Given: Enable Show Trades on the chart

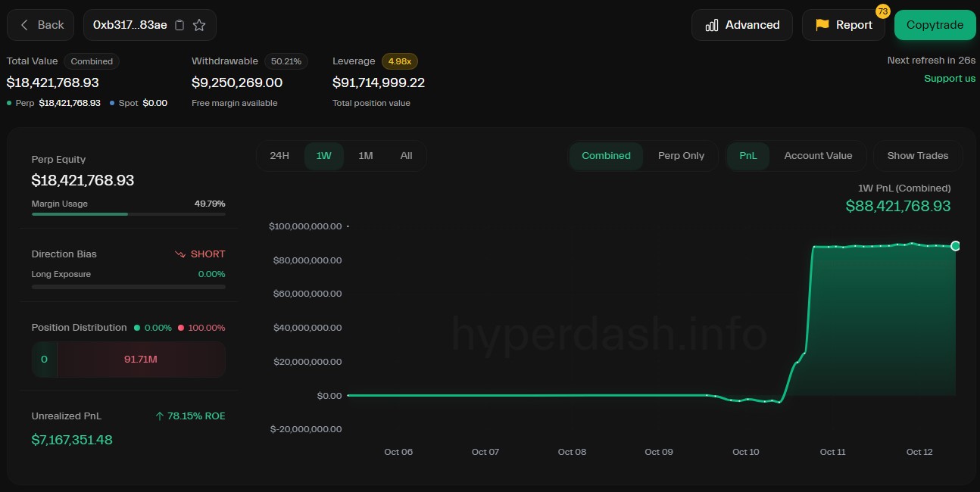Looking at the screenshot, I should (x=917, y=156).
